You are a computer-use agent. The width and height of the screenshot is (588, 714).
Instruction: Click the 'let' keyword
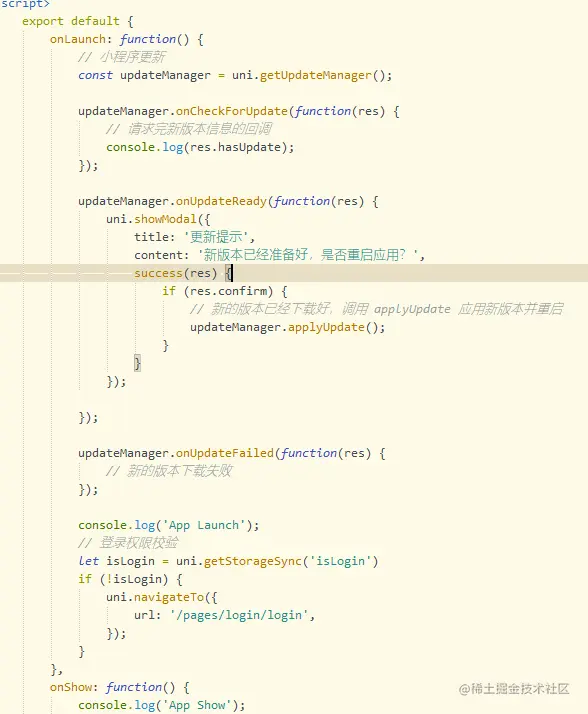[x=88, y=561]
